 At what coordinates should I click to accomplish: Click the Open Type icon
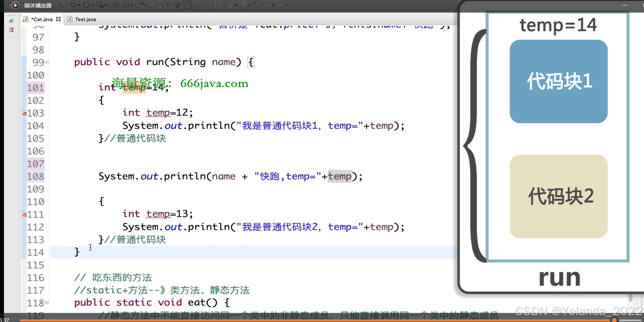pyautogui.click(x=142, y=5)
